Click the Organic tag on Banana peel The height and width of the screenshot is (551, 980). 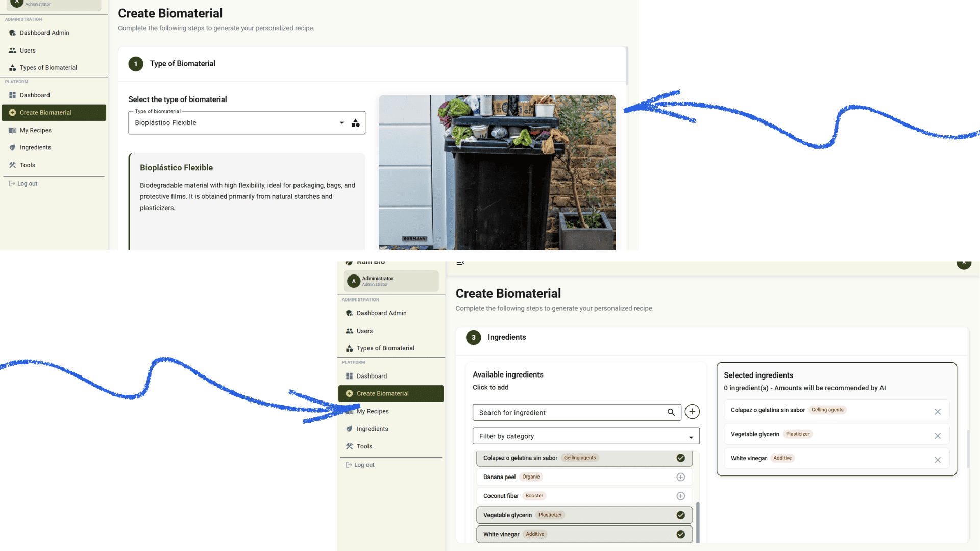[x=531, y=477]
